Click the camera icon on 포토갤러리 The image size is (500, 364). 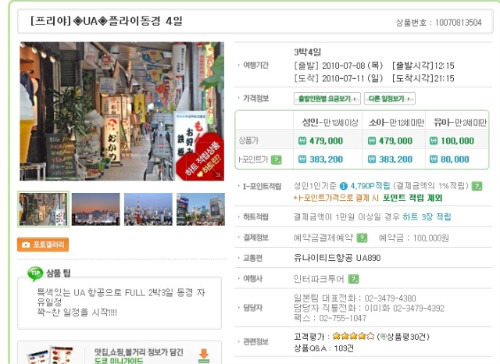click(x=26, y=245)
